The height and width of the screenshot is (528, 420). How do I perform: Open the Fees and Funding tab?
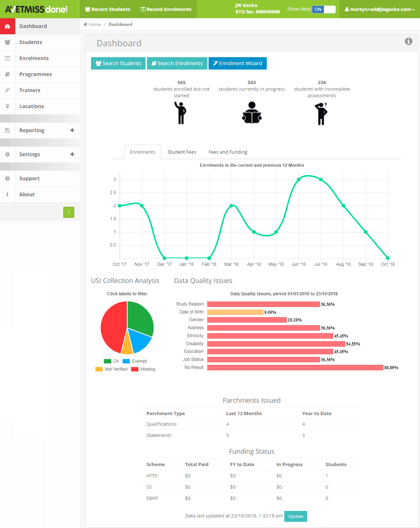pyautogui.click(x=228, y=152)
